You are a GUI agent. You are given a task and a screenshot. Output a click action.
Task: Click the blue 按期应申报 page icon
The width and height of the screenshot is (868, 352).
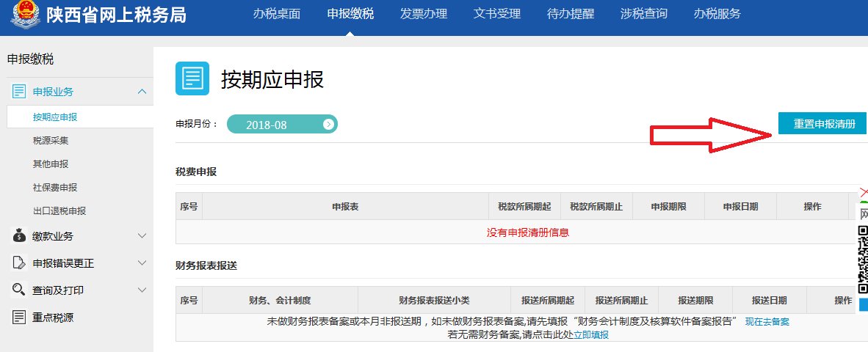pyautogui.click(x=192, y=78)
